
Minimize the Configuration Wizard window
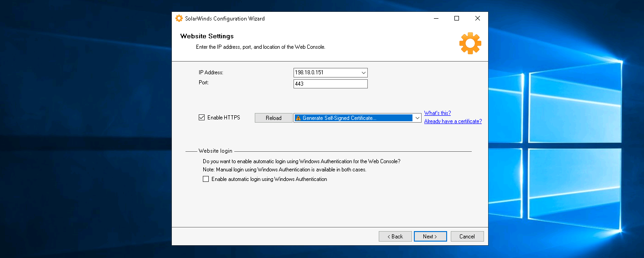(x=436, y=19)
